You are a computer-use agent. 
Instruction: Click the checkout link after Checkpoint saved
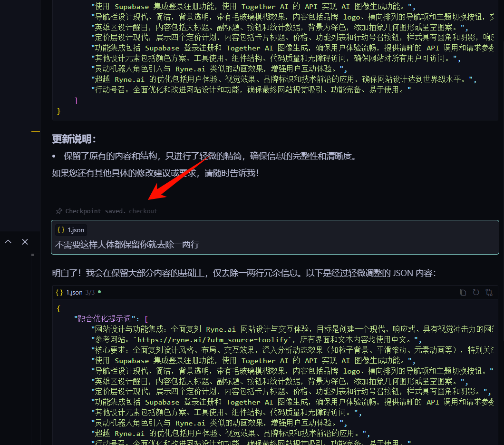[143, 211]
